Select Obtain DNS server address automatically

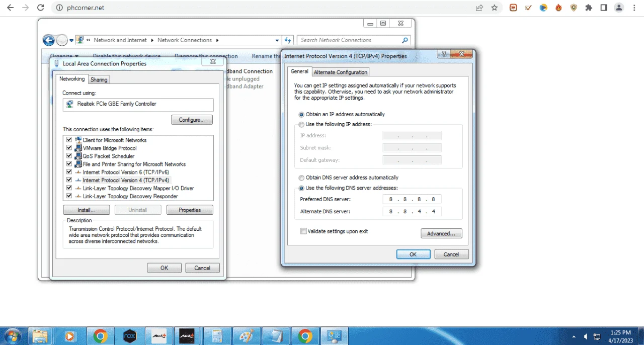click(x=301, y=178)
